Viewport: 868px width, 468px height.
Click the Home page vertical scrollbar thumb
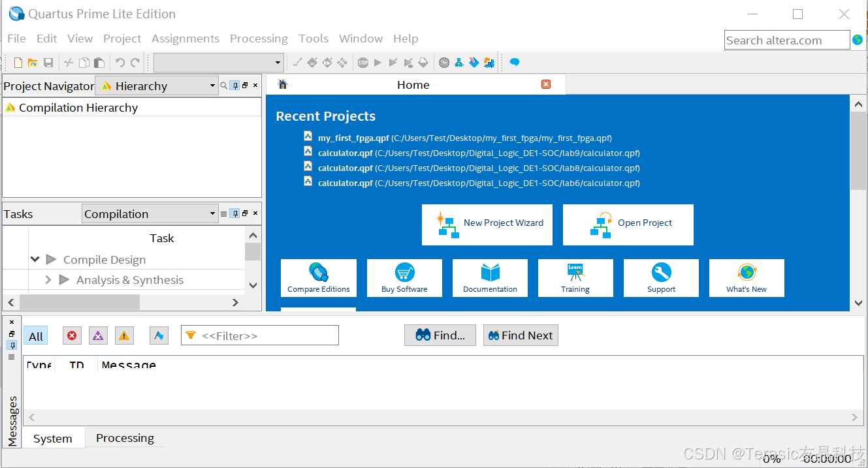click(x=858, y=150)
